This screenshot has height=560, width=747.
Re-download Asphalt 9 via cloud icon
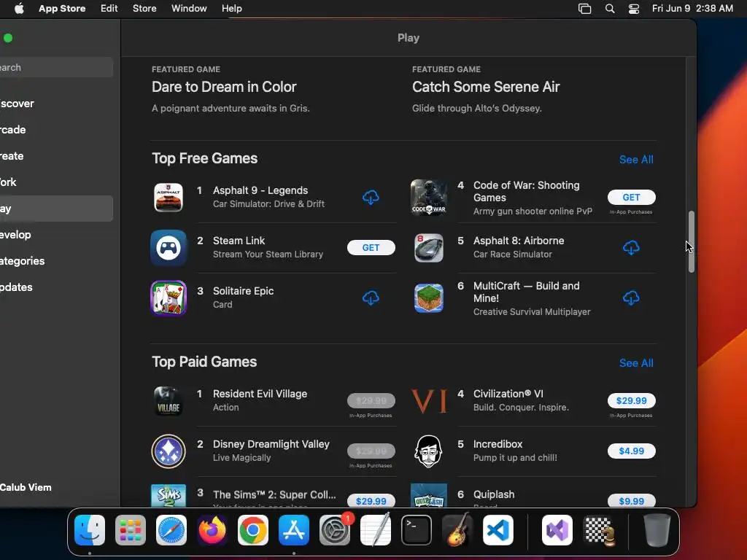[x=371, y=197]
